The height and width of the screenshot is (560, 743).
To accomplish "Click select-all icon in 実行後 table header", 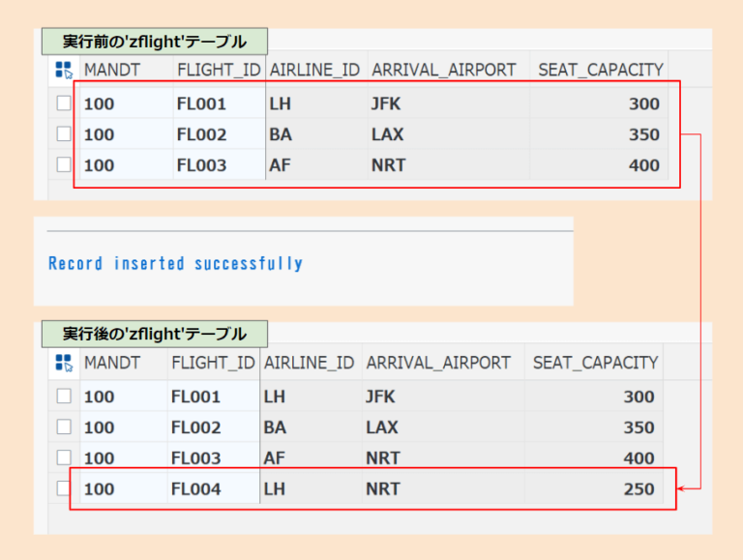I will (64, 363).
